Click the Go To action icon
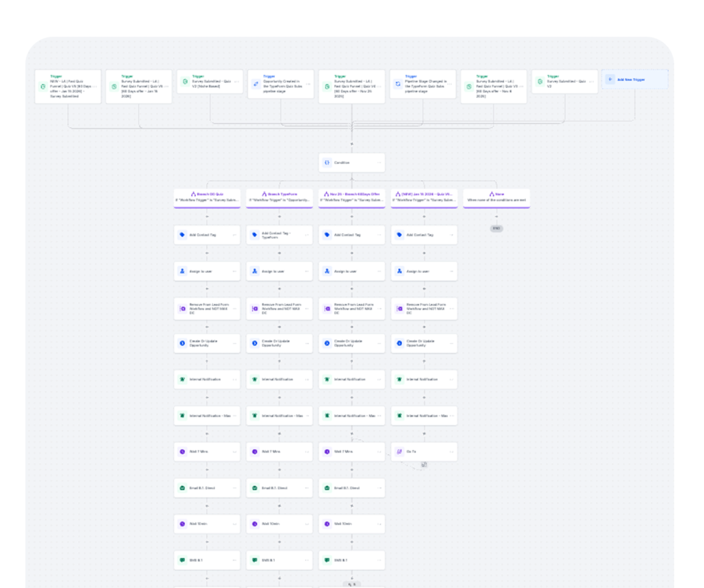 pos(399,452)
